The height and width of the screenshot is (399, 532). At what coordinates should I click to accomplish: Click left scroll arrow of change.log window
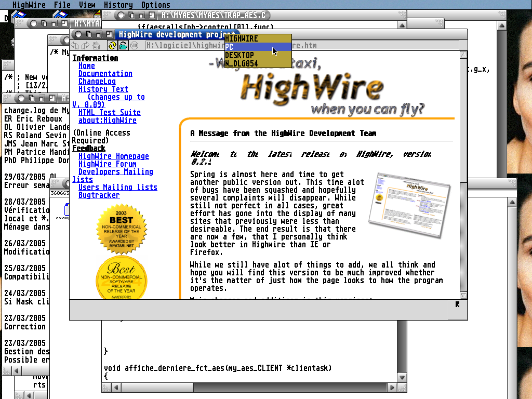(16, 371)
